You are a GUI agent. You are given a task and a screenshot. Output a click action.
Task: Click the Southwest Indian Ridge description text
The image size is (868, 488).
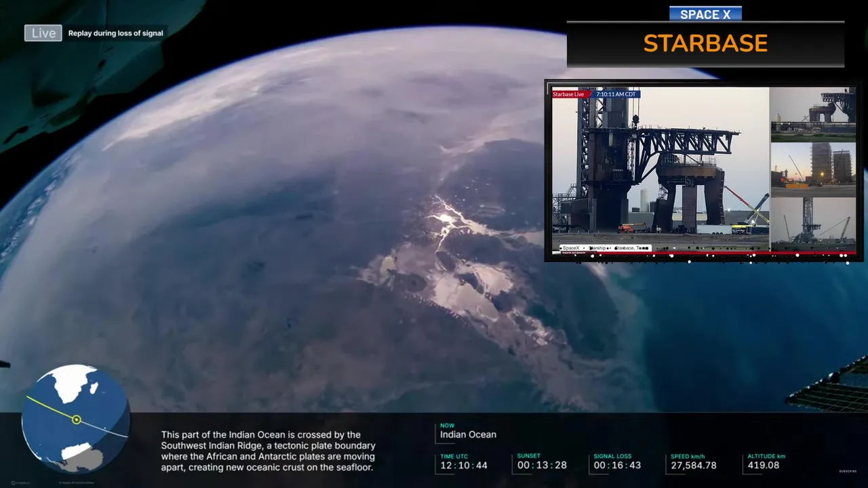268,451
